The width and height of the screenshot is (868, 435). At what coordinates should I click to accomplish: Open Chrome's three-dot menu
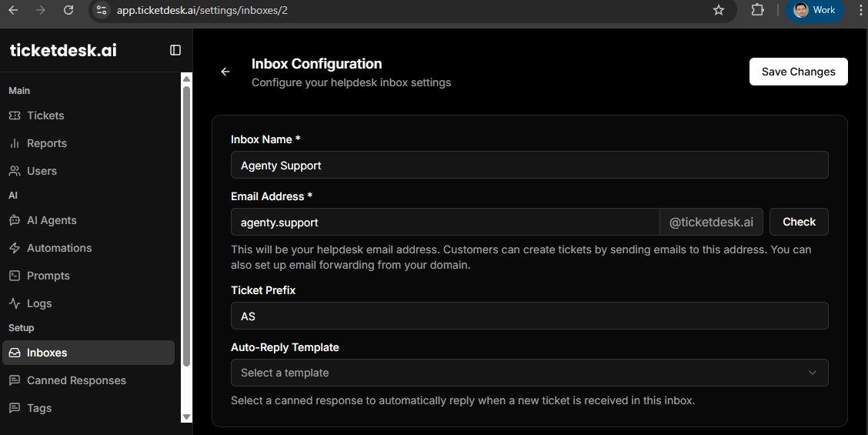tap(860, 10)
